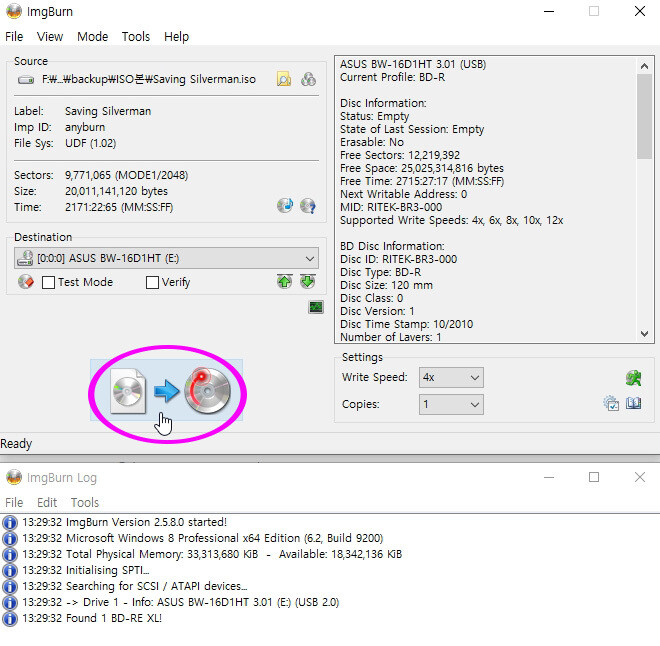Open the Tools menu in ImgBurn
660x646 pixels.
(136, 37)
